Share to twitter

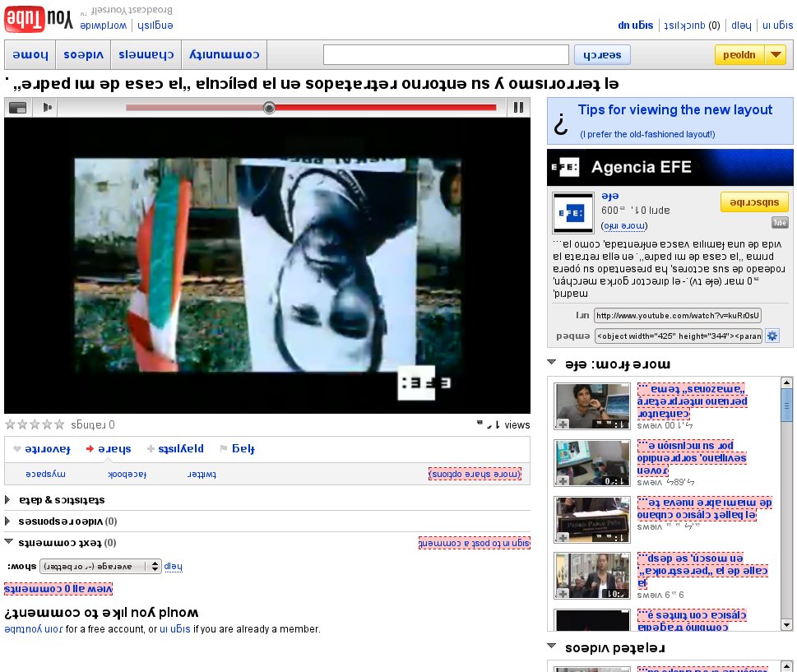pyautogui.click(x=202, y=475)
